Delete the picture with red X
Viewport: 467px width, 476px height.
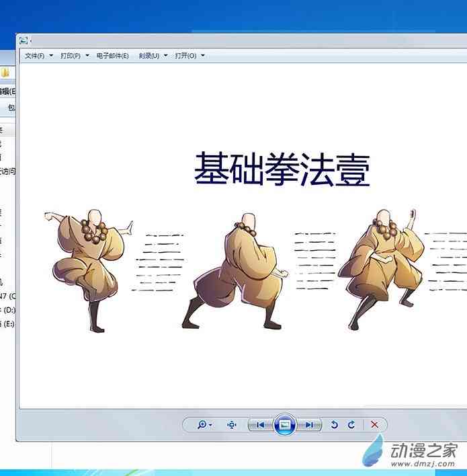point(374,425)
